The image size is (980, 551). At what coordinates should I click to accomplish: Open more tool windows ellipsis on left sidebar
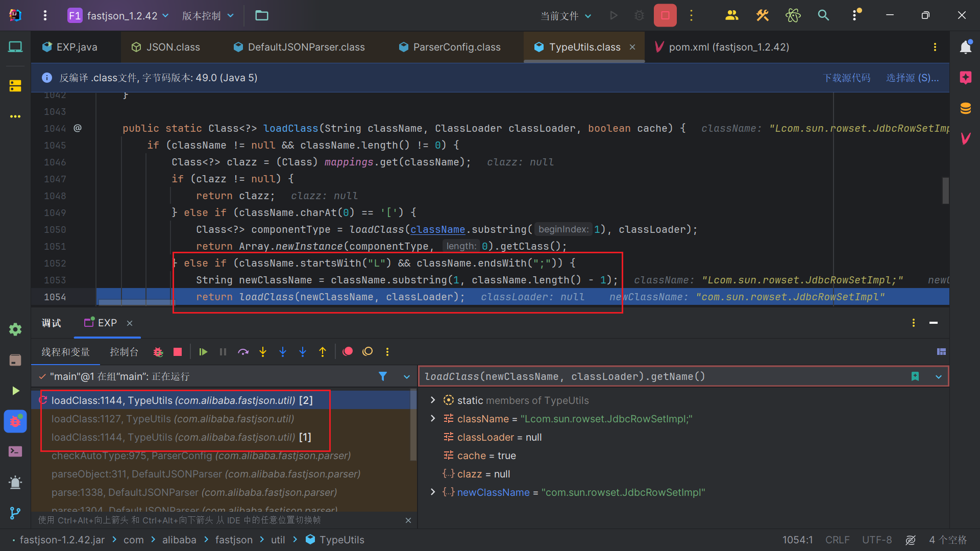pos(15,116)
